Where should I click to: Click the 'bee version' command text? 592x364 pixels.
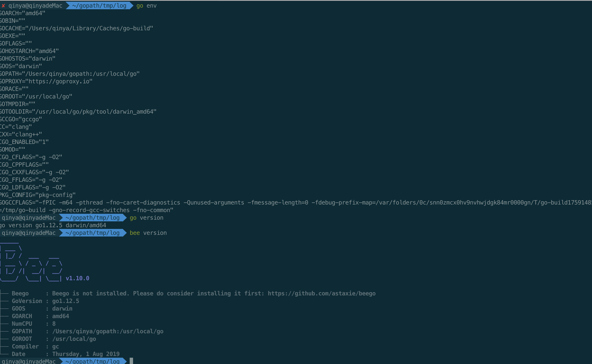148,233
